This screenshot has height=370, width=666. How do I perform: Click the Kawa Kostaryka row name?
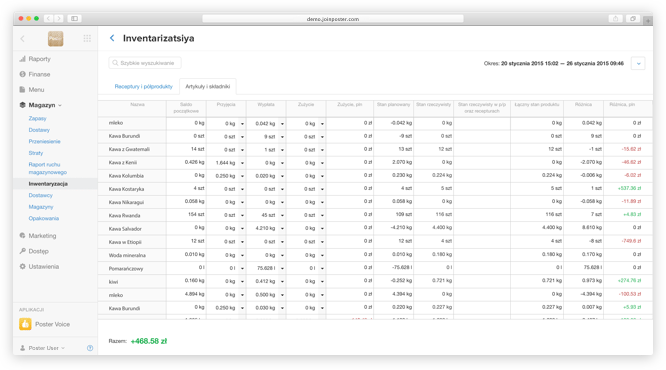click(x=126, y=189)
